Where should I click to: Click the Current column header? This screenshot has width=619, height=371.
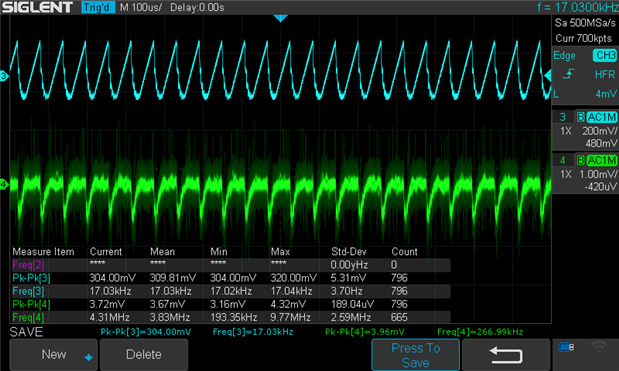click(x=106, y=252)
